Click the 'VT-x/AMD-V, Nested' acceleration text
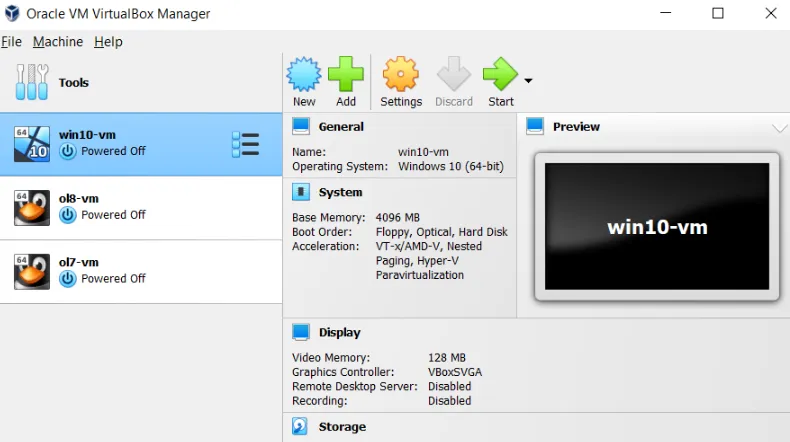Viewport: 790px width, 442px height. pyautogui.click(x=429, y=246)
